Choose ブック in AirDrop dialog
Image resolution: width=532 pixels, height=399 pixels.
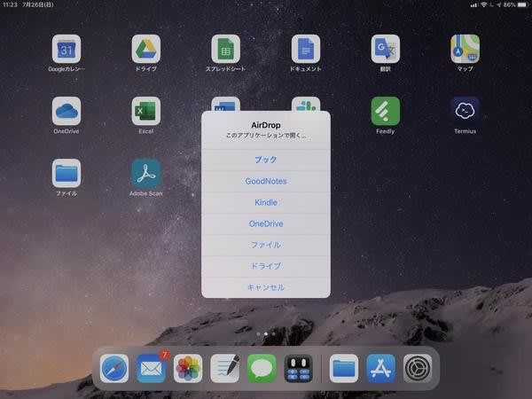(266, 160)
